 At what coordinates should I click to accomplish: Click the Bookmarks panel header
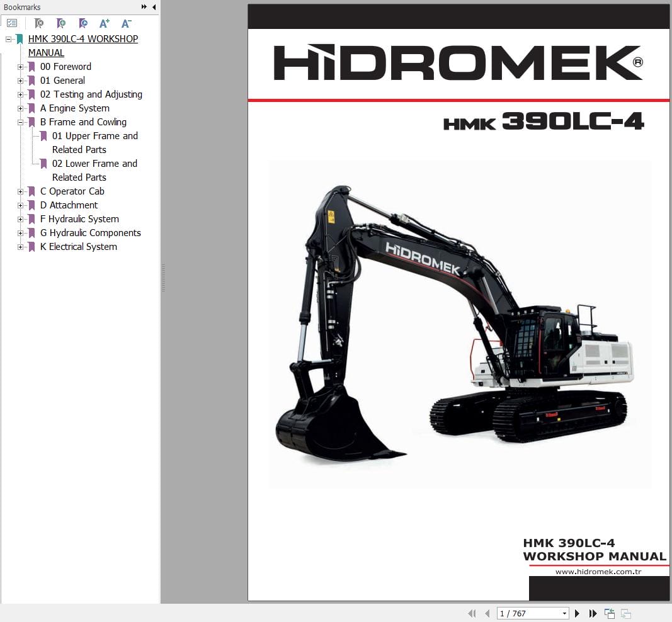[x=23, y=7]
